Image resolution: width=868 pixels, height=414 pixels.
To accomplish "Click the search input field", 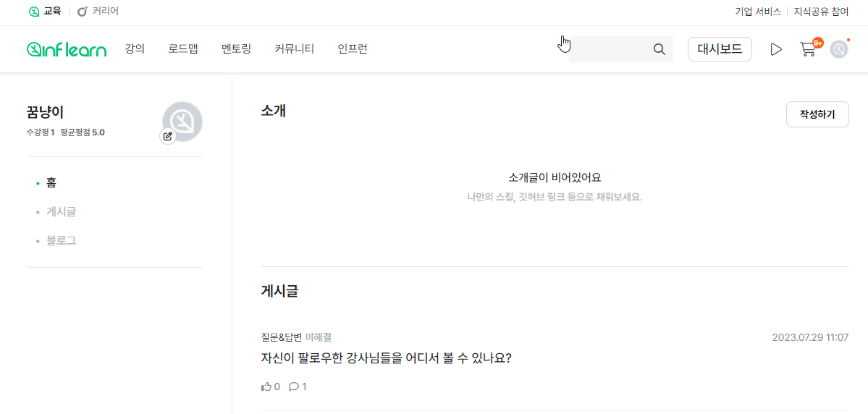I will [x=608, y=49].
